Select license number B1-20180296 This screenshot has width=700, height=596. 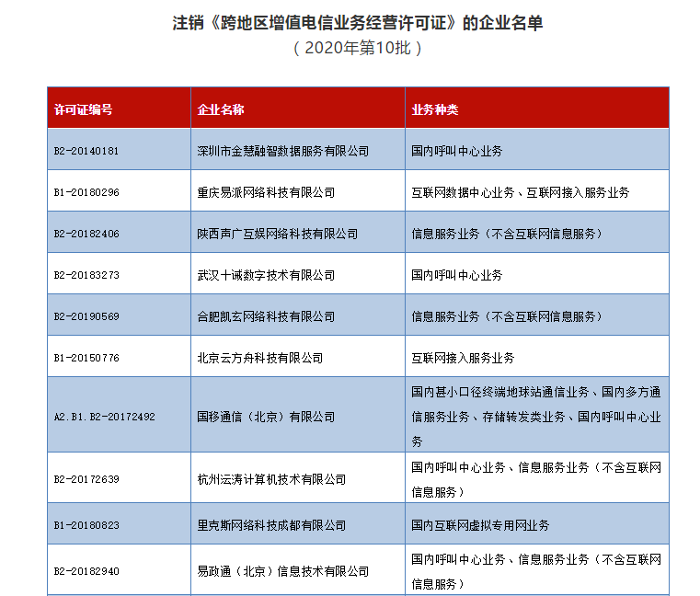[86, 192]
